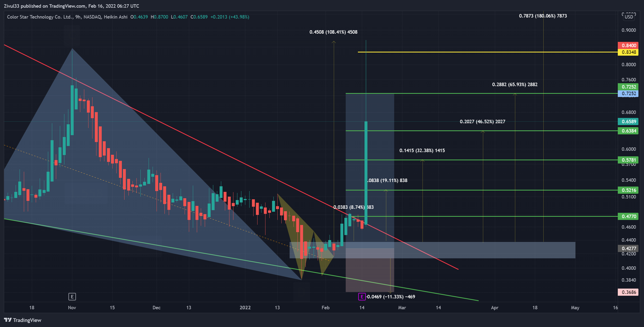The image size is (644, 327).
Task: Click the 0.6000 price axis value
Action: 629,149
